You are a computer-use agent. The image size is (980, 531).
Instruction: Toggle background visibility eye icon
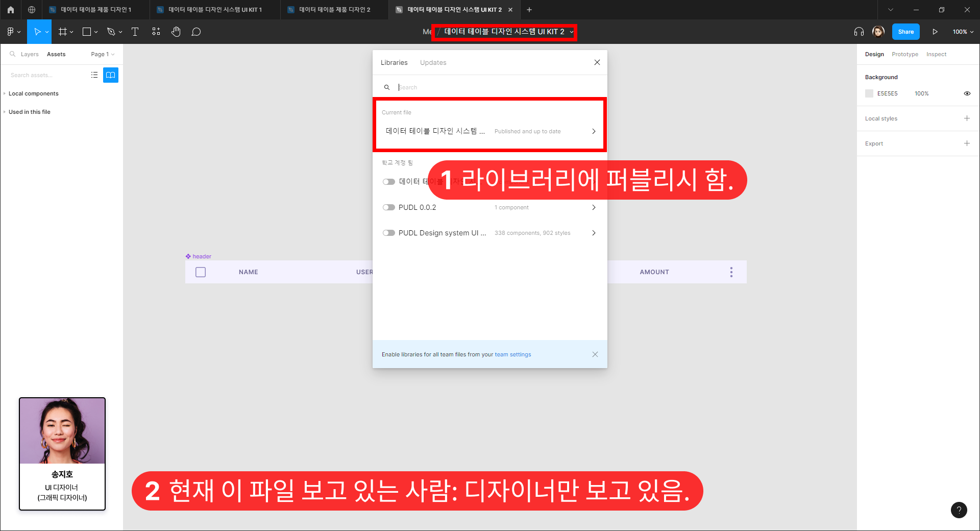coord(967,93)
